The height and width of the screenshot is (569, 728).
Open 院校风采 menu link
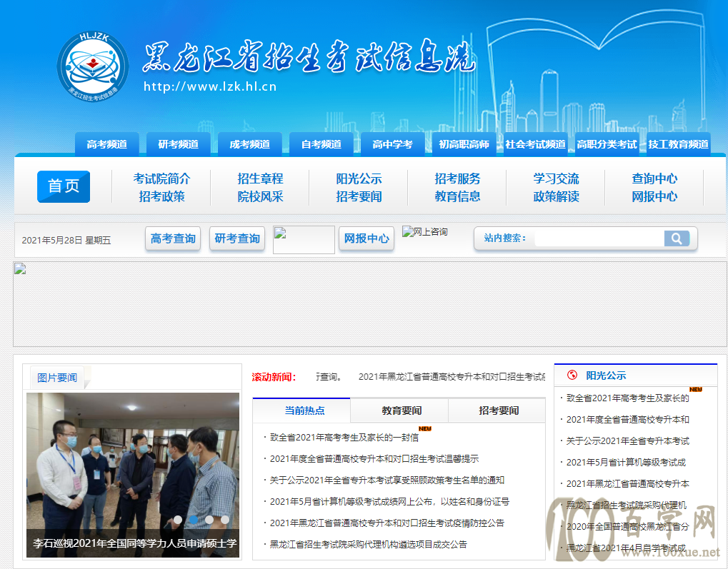(261, 197)
